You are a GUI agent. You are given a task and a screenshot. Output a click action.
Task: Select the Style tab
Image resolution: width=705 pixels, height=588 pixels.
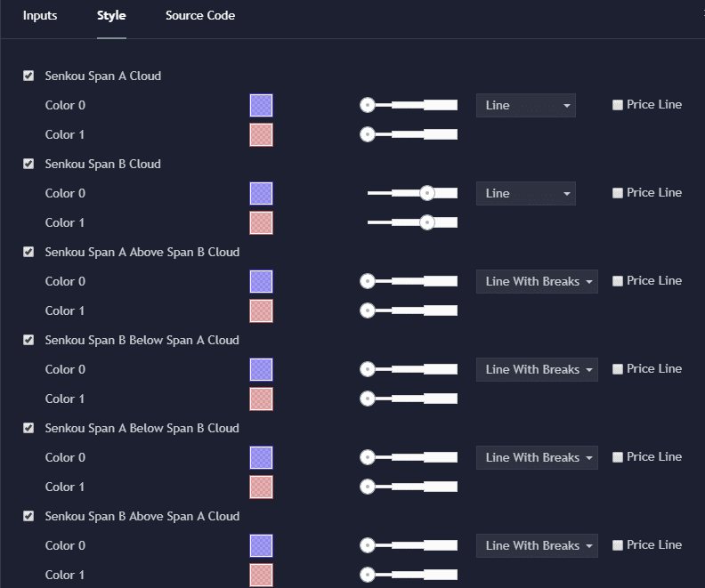[111, 16]
